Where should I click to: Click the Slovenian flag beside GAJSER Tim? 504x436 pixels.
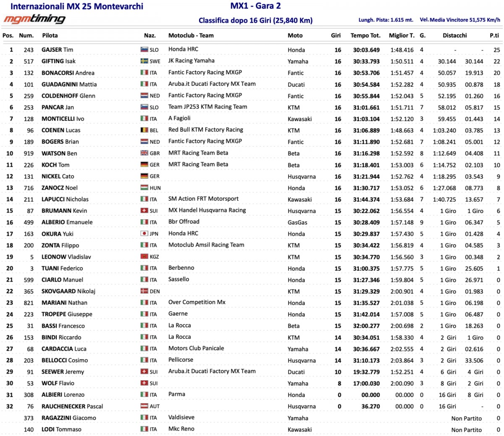click(x=144, y=50)
